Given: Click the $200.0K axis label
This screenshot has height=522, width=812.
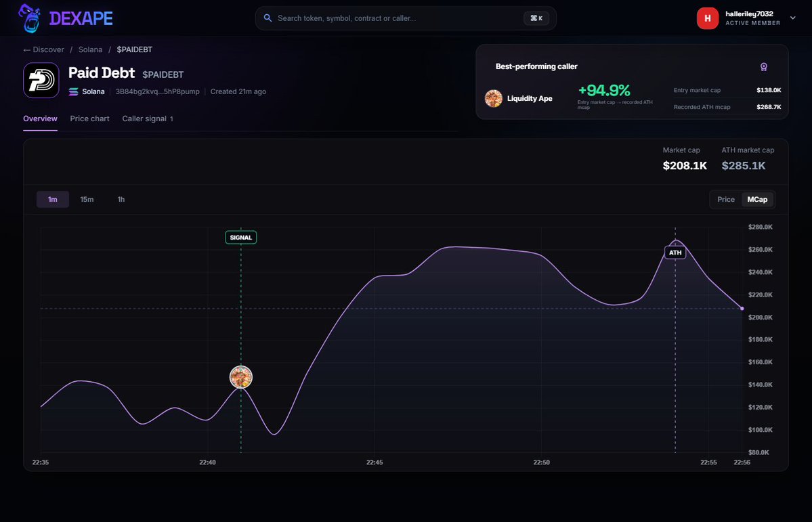Looking at the screenshot, I should (761, 317).
